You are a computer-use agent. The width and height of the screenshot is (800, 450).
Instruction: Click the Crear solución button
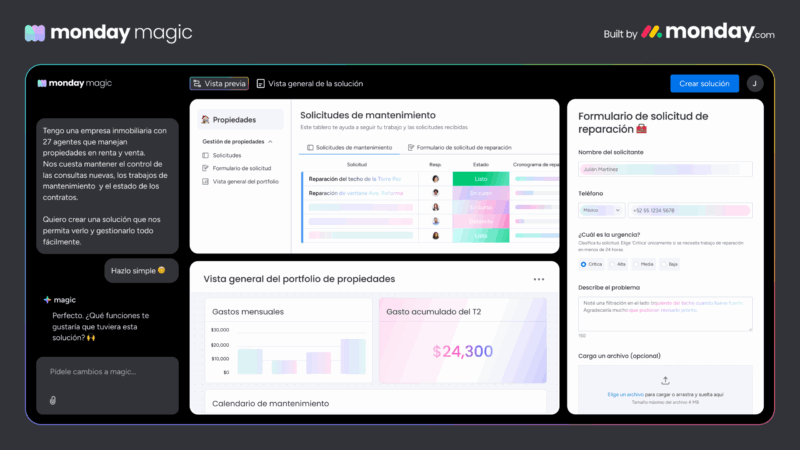pyautogui.click(x=704, y=84)
